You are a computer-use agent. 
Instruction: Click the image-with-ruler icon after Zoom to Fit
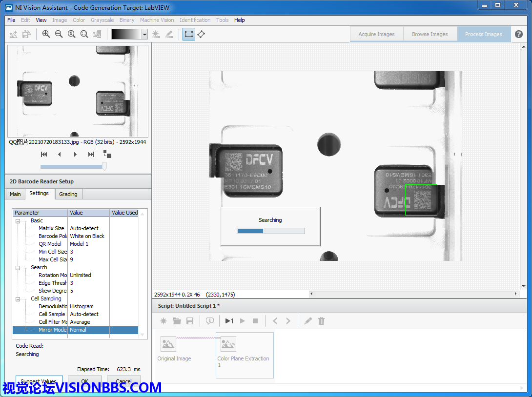coord(97,34)
